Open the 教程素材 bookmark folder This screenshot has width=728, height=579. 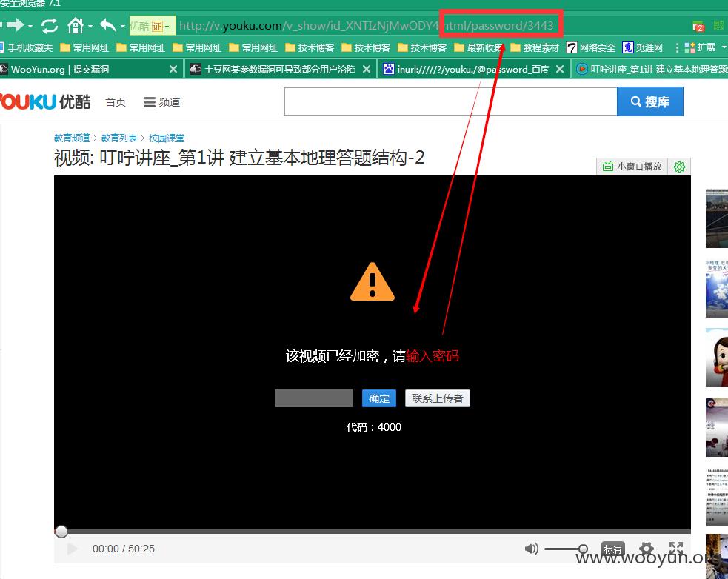tap(535, 47)
